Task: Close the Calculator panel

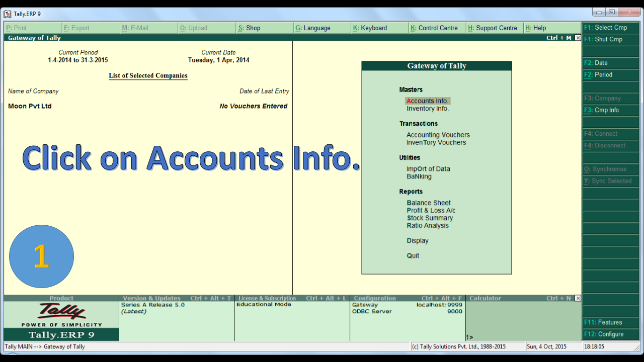Action: [578, 298]
